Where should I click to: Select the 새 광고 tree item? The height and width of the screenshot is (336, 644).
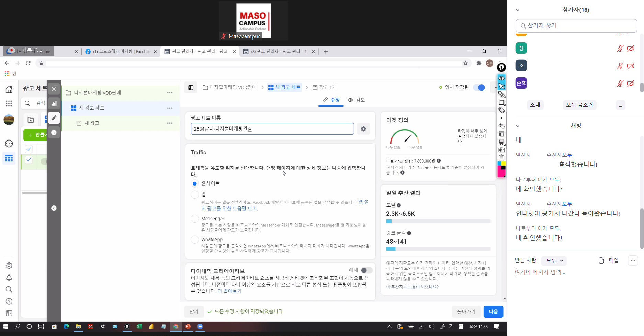pos(92,123)
